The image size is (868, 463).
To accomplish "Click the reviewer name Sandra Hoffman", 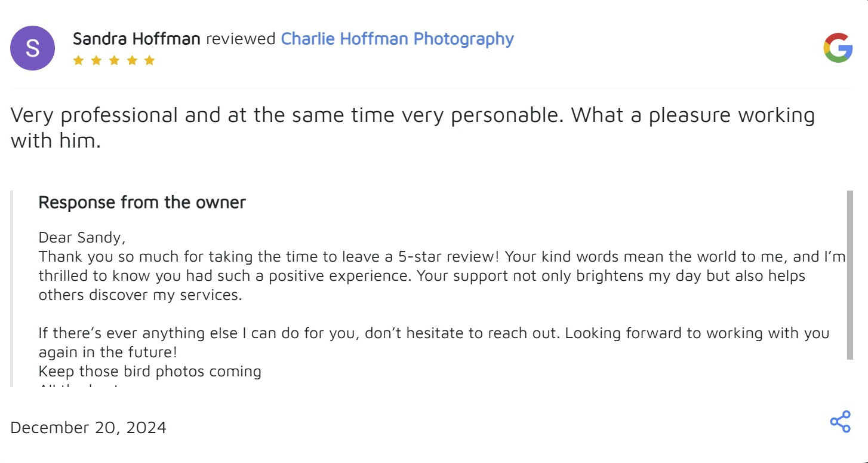I will point(136,39).
